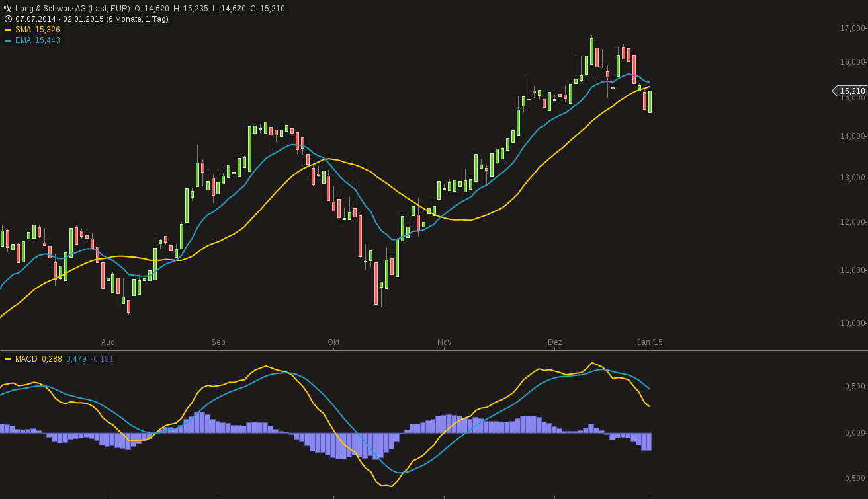868x499 pixels.
Task: Click the Aug label on time axis
Action: pos(108,342)
